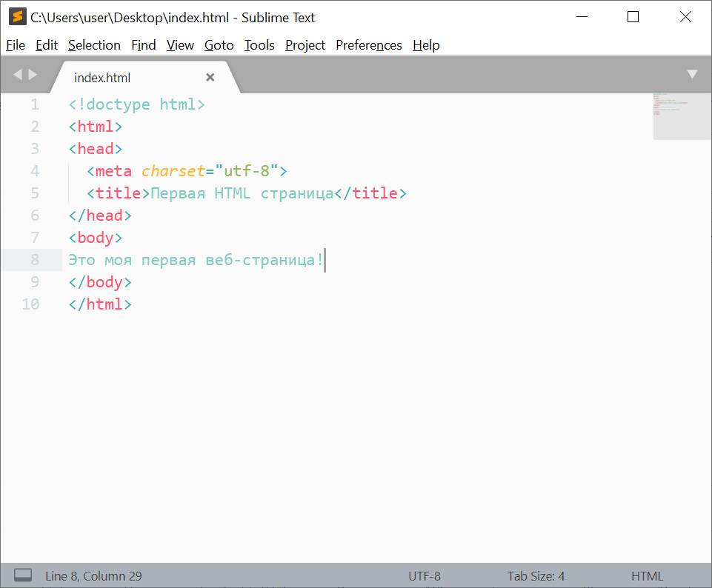Viewport: 712px width, 588px height.
Task: Change the UTF-8 encoding in status bar
Action: 425,576
